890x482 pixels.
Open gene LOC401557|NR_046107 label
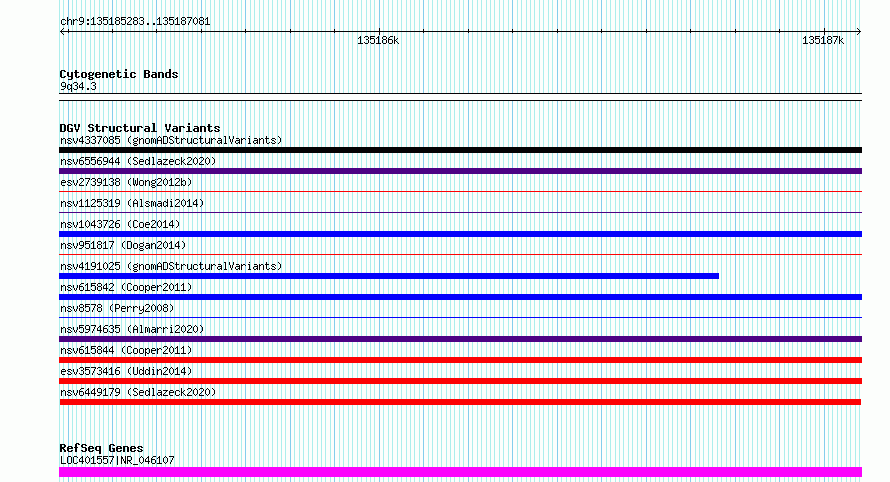coord(117,460)
